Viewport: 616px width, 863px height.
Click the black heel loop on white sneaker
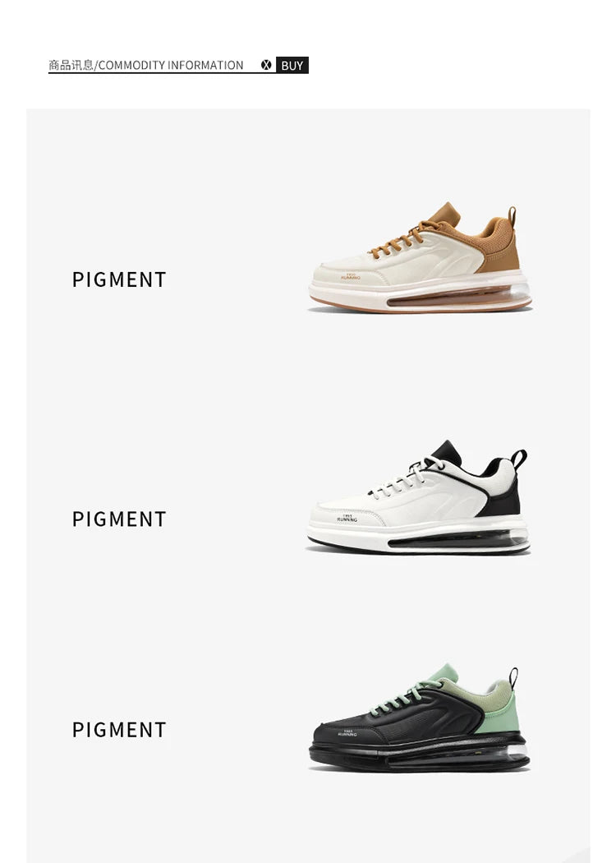pos(518,459)
